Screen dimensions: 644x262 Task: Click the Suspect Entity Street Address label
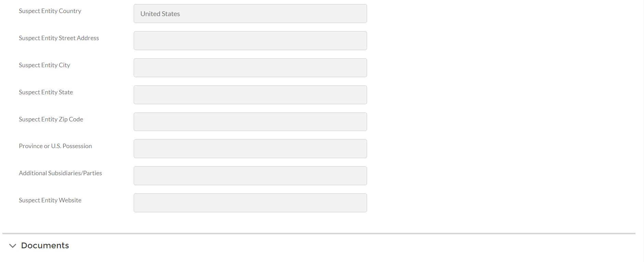pos(59,38)
